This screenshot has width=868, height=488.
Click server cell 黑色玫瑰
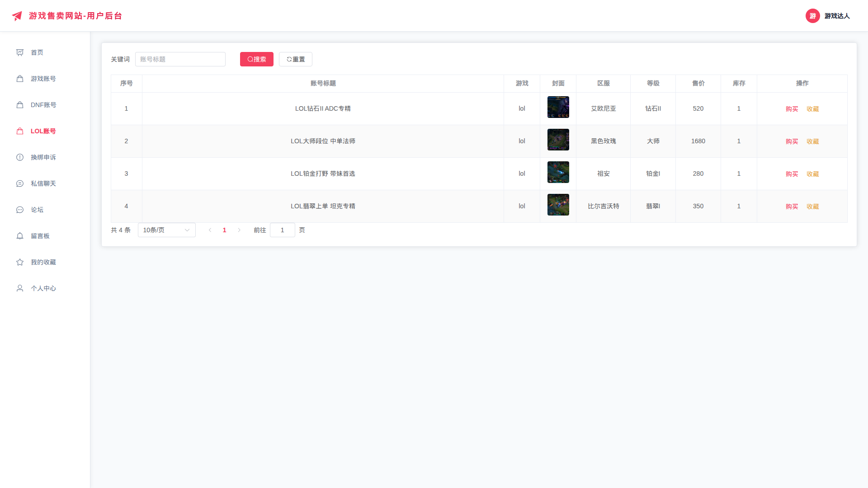603,141
